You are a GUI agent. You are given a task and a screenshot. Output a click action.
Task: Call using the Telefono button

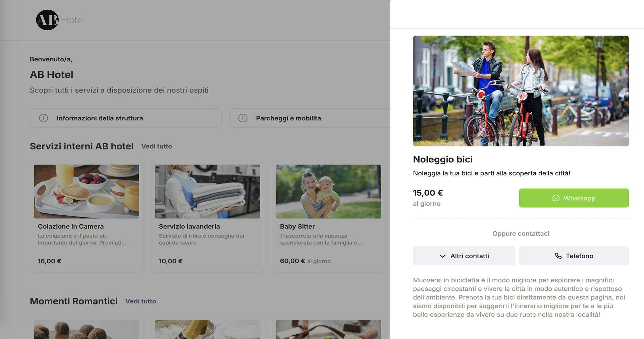pyautogui.click(x=574, y=256)
